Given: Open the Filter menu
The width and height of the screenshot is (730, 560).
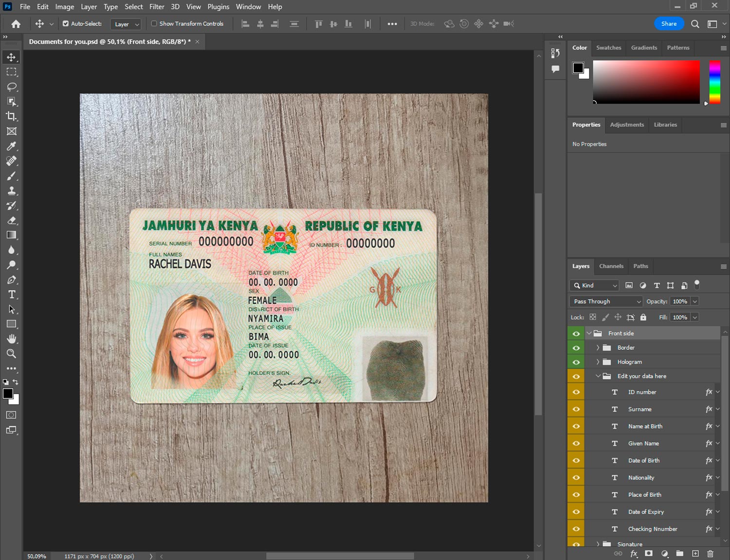Looking at the screenshot, I should [x=157, y=7].
